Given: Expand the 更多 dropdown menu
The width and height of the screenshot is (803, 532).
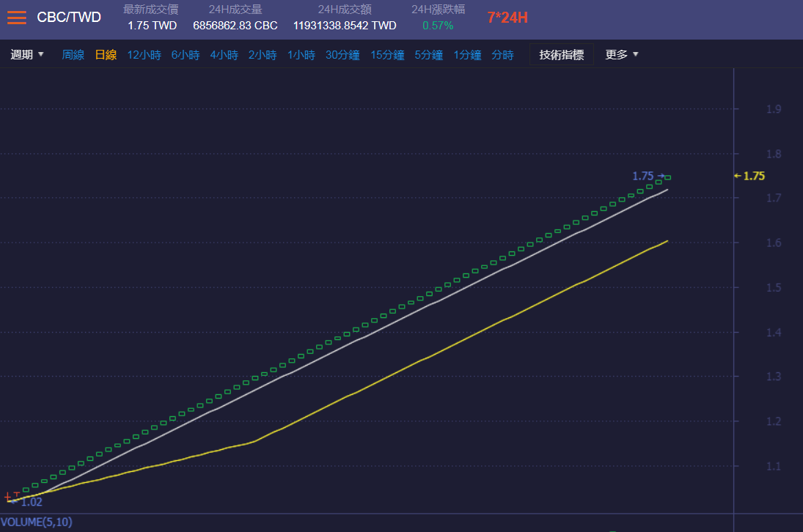Looking at the screenshot, I should coord(622,55).
